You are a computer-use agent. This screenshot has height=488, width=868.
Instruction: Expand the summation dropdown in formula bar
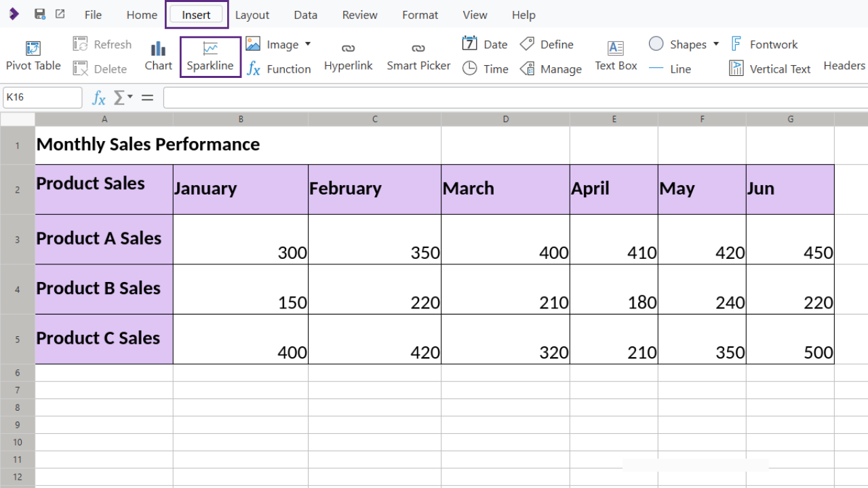(x=131, y=98)
